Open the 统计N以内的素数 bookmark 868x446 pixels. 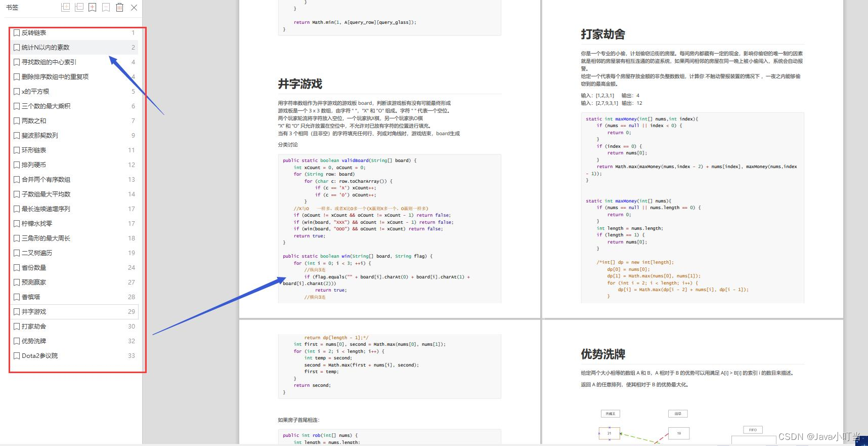[74, 48]
